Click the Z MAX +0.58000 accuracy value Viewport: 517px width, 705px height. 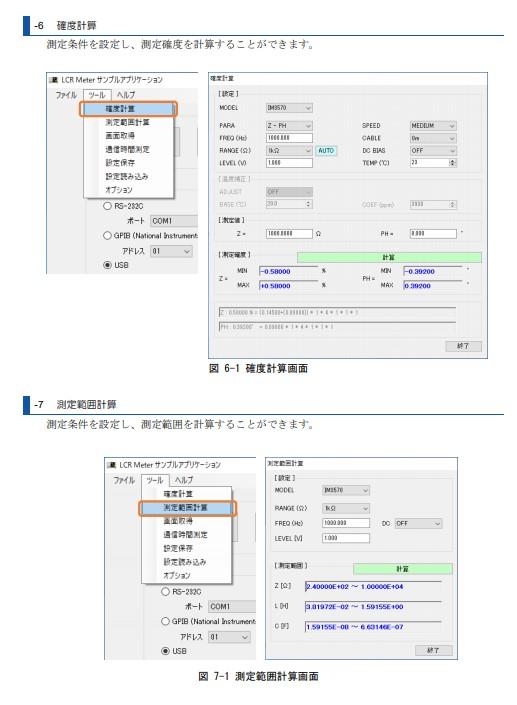(288, 286)
